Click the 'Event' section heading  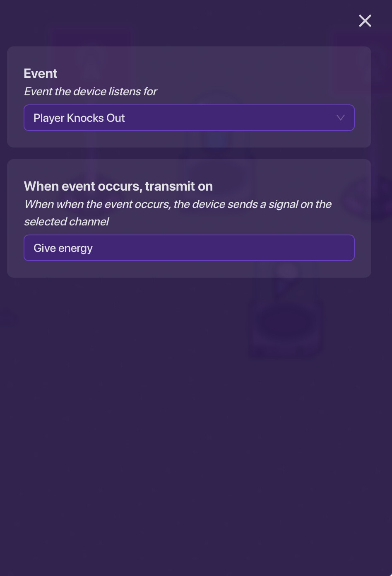pyautogui.click(x=41, y=73)
